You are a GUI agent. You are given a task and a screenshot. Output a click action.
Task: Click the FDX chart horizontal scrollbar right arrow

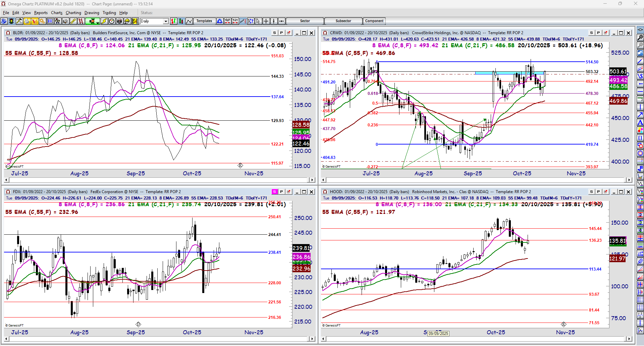click(312, 339)
